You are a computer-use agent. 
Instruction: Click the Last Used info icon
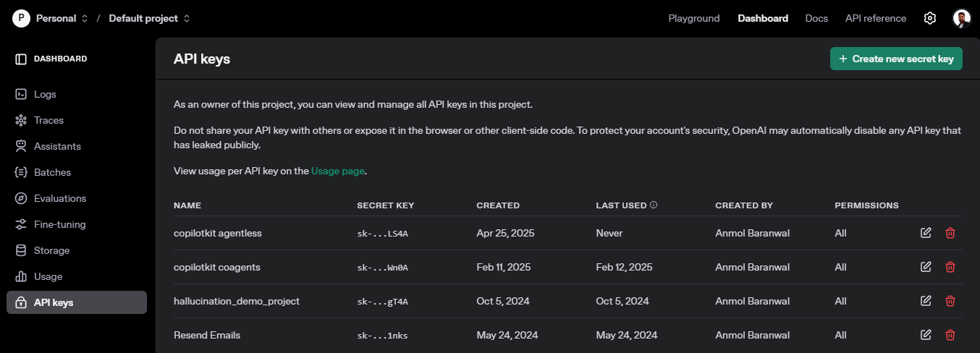pos(654,205)
